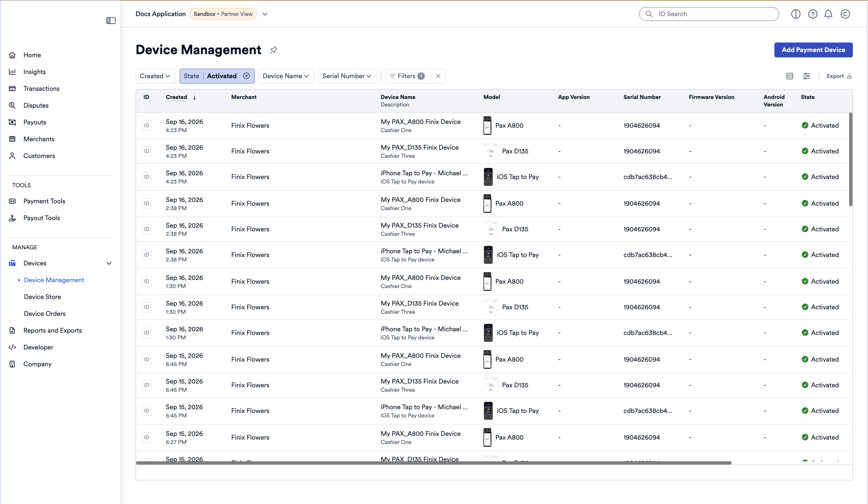Open the account circle icon
Image resolution: width=868 pixels, height=504 pixels.
click(x=845, y=14)
